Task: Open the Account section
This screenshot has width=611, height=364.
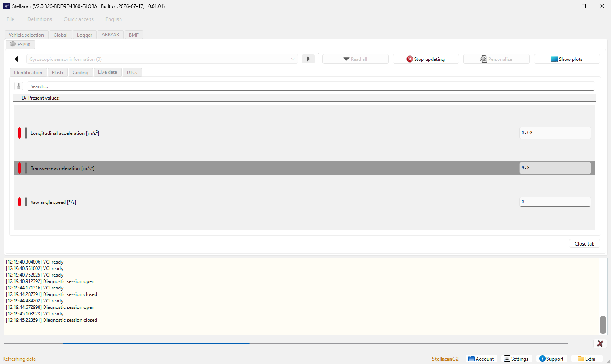Action: pyautogui.click(x=481, y=359)
